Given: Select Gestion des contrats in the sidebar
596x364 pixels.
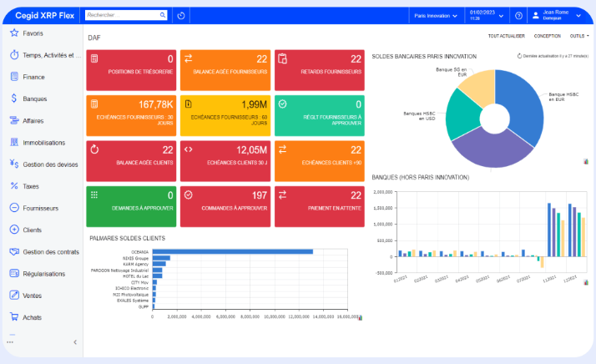Looking at the screenshot, I should click(x=51, y=252).
